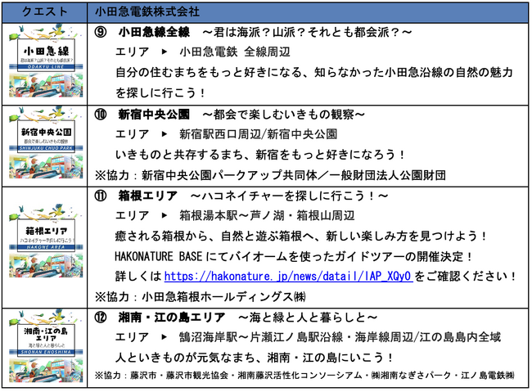The image size is (532, 392).
Task: Click the 新宿中央公園 quest thumbnail
Action: [46, 143]
